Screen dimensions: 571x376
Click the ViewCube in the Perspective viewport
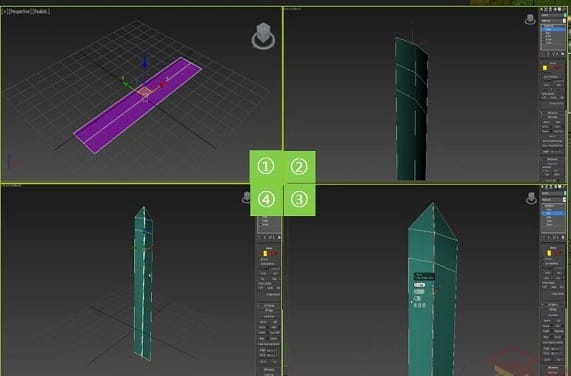point(263,36)
